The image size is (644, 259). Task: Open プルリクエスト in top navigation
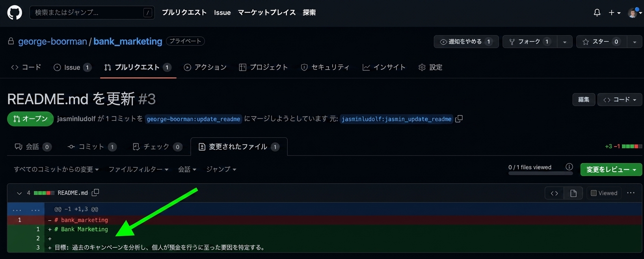[x=184, y=13]
